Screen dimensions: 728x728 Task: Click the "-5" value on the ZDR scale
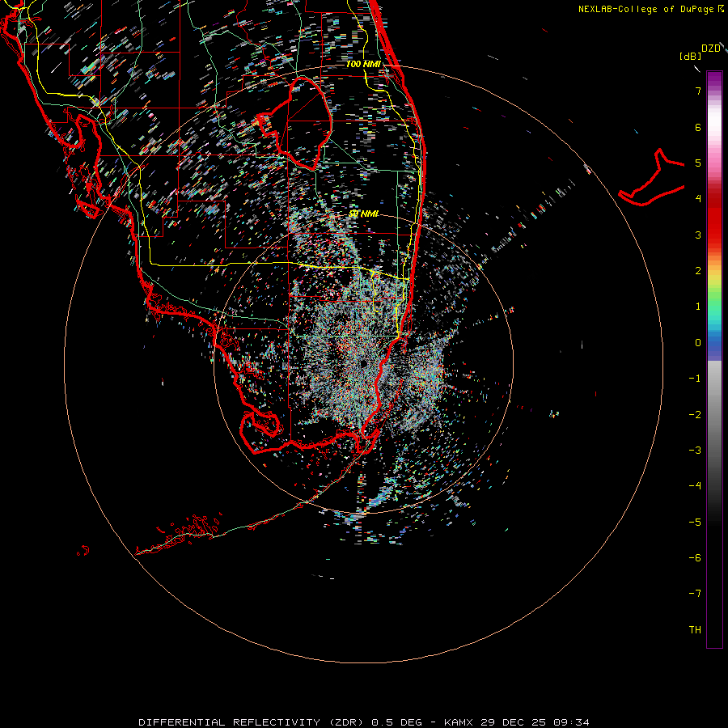coord(695,523)
